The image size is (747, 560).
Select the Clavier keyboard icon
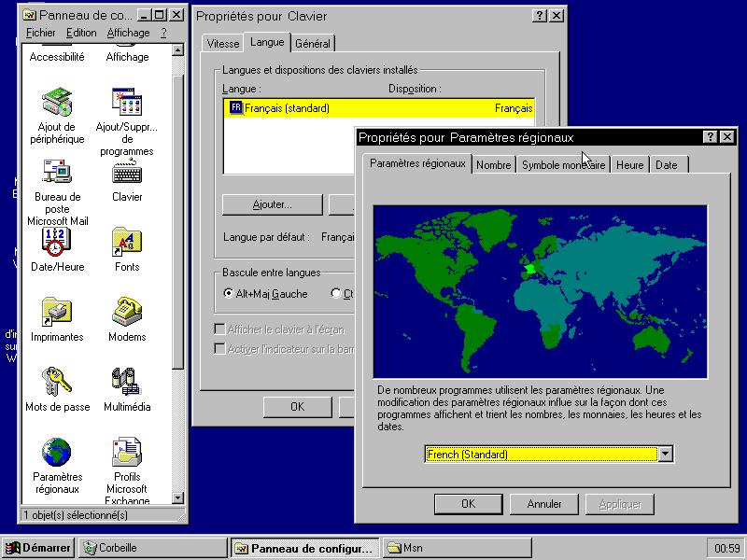(127, 172)
